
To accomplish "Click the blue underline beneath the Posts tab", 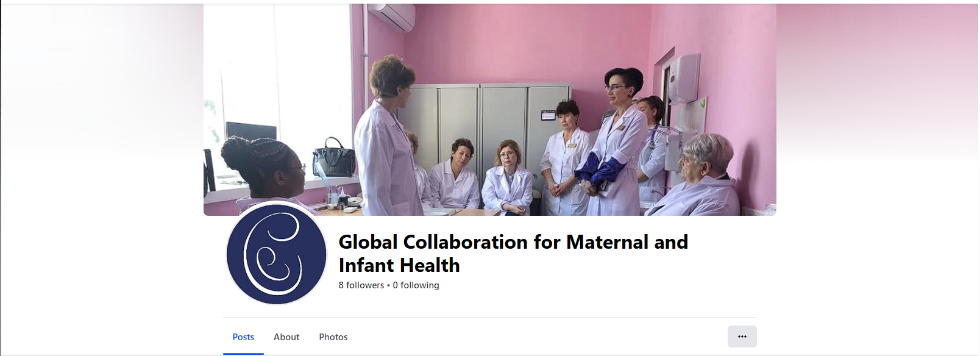I will [x=243, y=354].
